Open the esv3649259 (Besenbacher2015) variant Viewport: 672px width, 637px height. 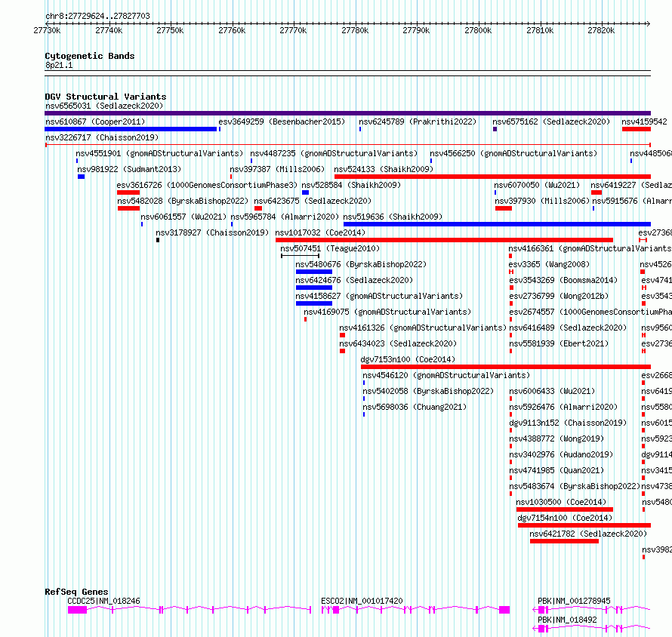click(282, 122)
